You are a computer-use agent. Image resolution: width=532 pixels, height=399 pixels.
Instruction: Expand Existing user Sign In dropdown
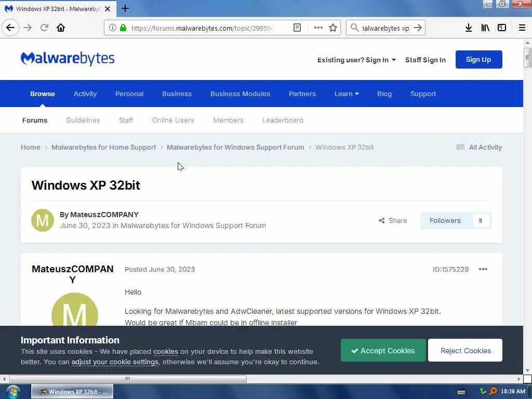point(356,60)
